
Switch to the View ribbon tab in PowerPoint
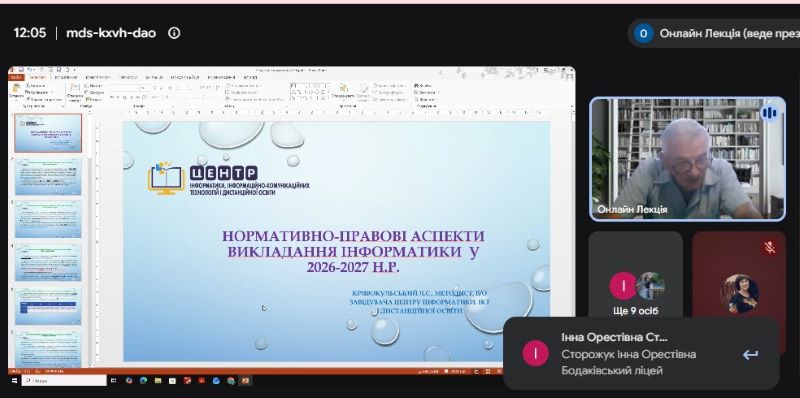pos(250,78)
